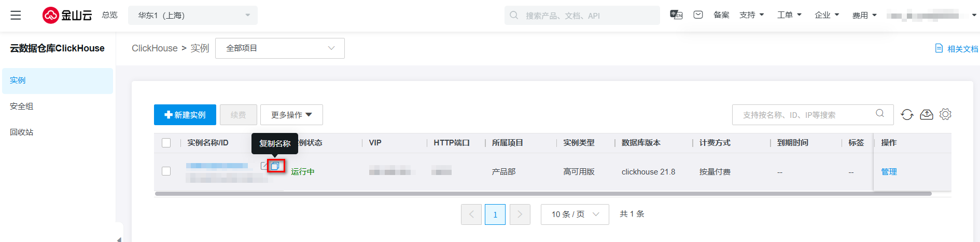Expand the 全部项目 project dropdown
Screen dimensions: 980x242
point(280,48)
